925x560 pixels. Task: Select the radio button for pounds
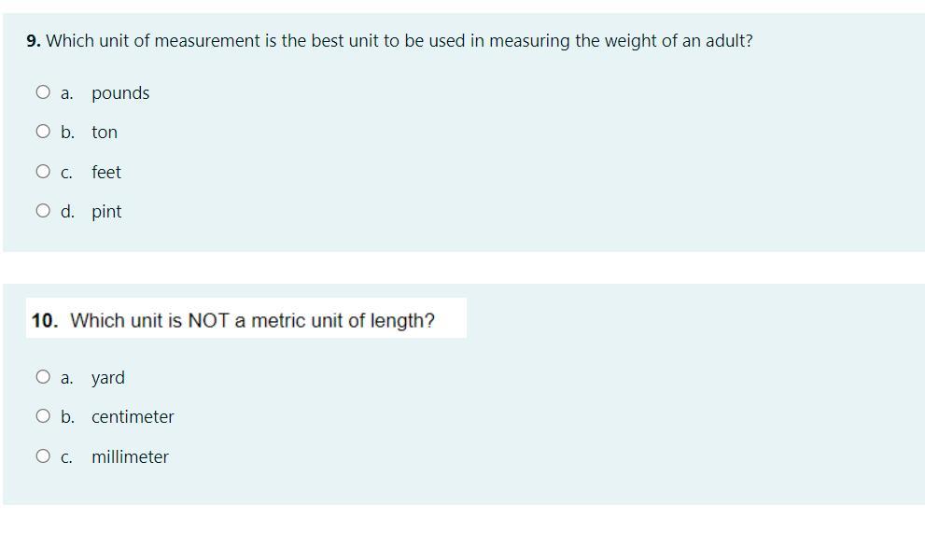coord(43,92)
